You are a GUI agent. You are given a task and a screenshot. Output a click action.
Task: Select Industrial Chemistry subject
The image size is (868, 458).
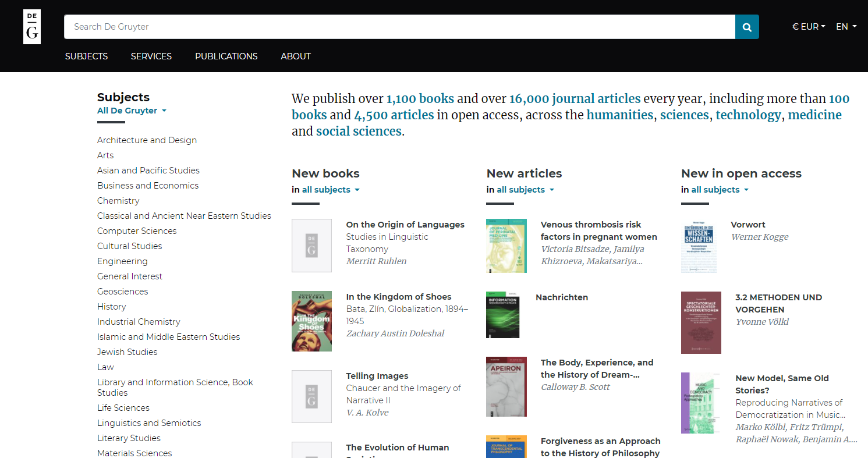(x=139, y=322)
